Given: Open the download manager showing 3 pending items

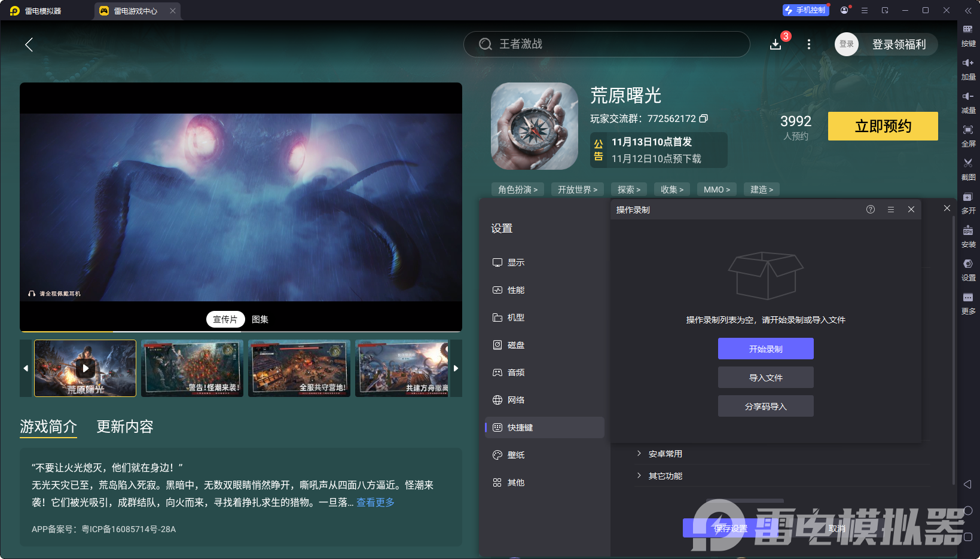Looking at the screenshot, I should pyautogui.click(x=776, y=44).
